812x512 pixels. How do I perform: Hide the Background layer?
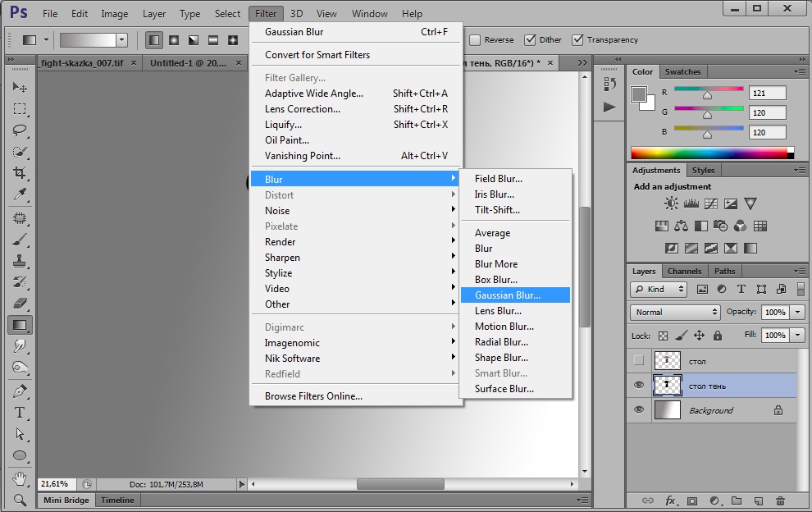[639, 410]
